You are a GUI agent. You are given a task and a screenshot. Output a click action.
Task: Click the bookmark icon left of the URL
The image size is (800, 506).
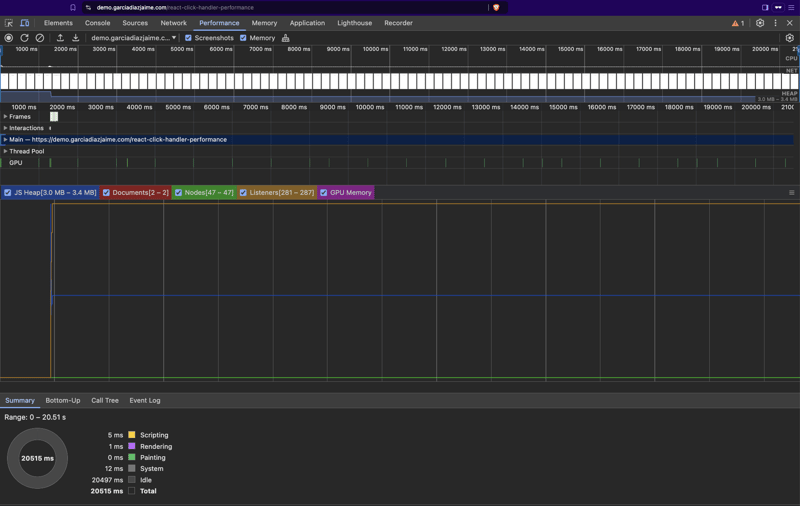click(x=73, y=8)
